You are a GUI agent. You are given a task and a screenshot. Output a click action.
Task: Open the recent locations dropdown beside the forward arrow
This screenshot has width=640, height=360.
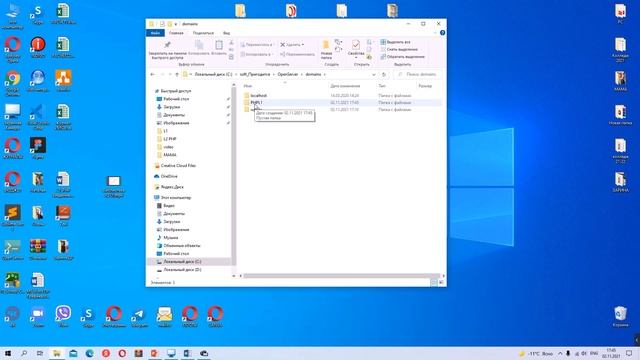pyautogui.click(x=170, y=74)
